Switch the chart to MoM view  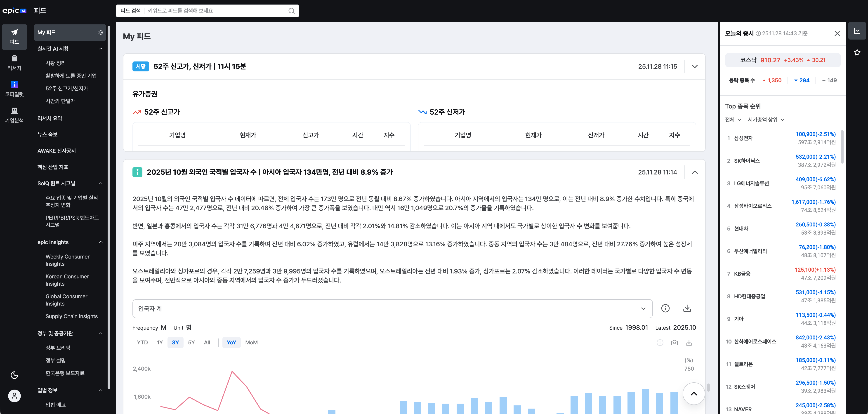point(251,342)
